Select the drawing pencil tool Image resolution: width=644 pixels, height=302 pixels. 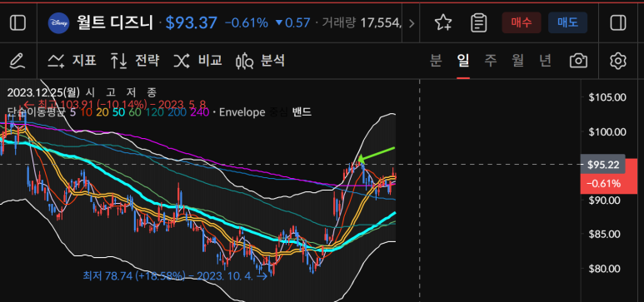pos(17,61)
